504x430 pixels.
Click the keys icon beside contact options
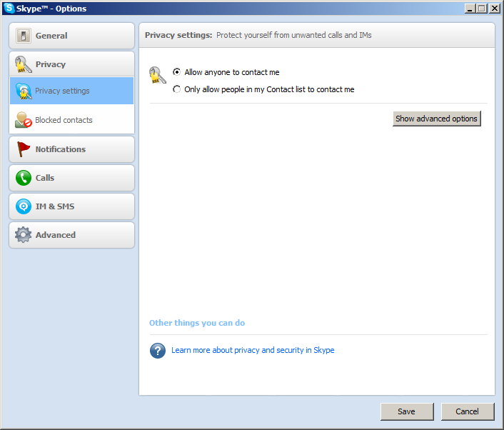(x=157, y=74)
